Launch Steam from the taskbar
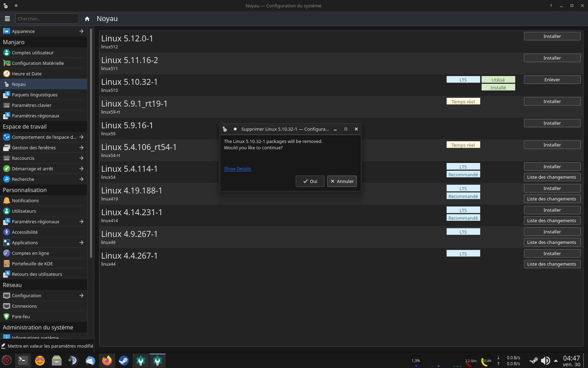The image size is (588, 368). [124, 360]
